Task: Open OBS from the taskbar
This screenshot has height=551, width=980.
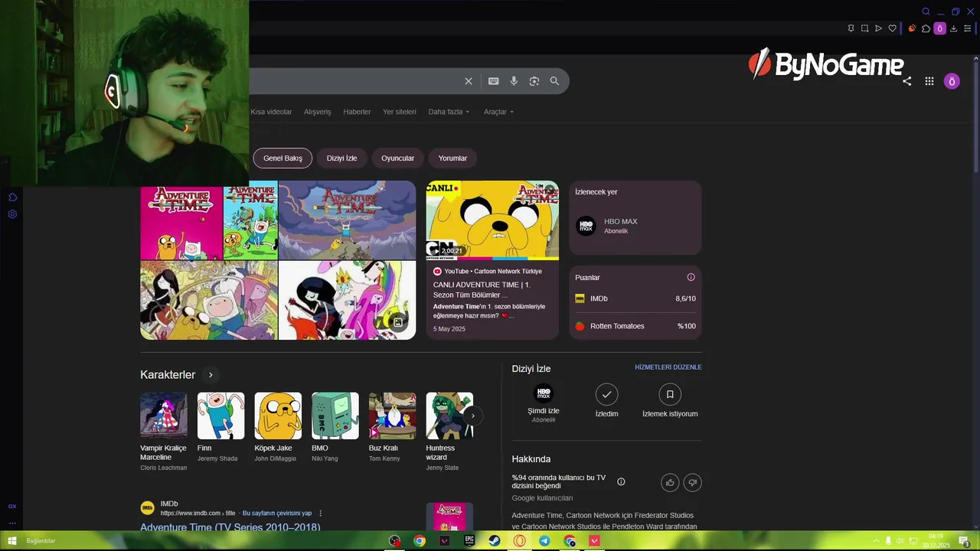Action: pos(394,541)
